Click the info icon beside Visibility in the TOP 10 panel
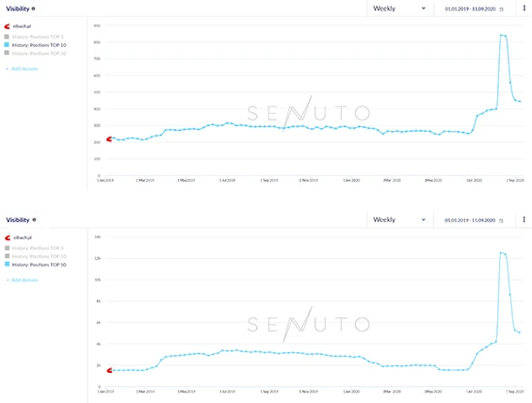532x403 pixels. coord(33,8)
